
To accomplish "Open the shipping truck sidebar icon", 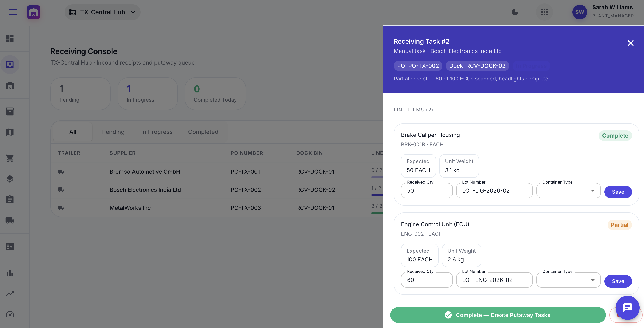I will [x=10, y=220].
